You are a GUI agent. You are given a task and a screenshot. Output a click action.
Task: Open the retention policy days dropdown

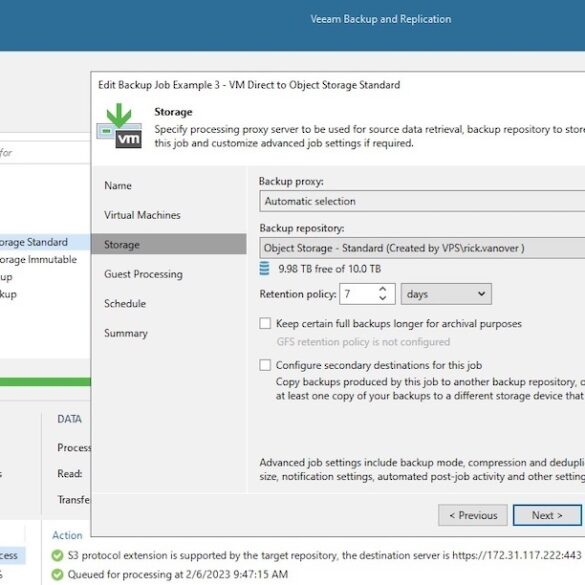(x=446, y=294)
